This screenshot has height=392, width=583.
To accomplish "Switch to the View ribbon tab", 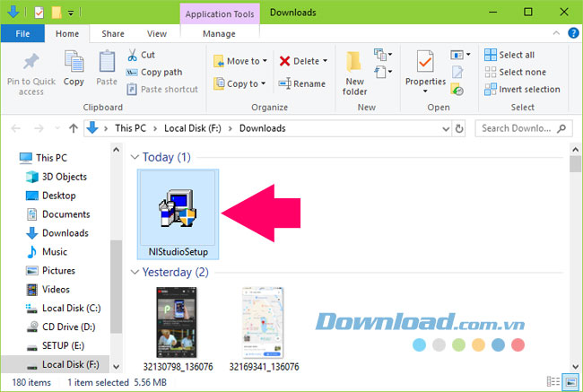I will (x=156, y=33).
